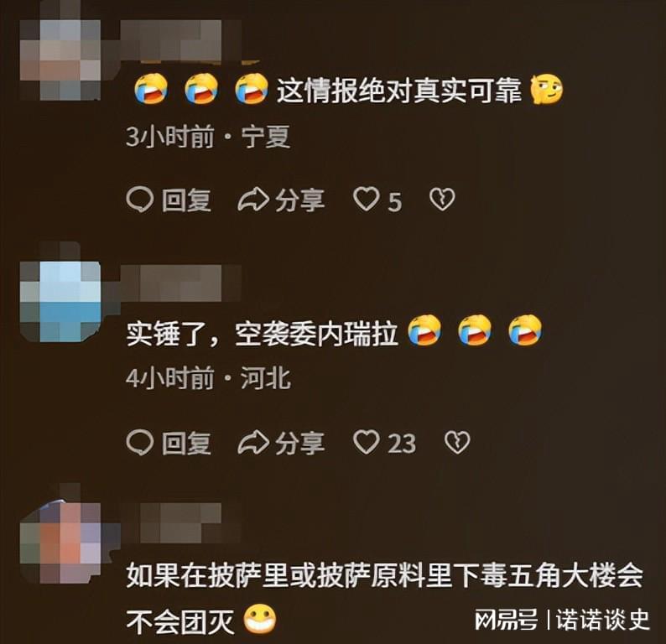Click share arrow icon under Hebei comment
Viewport: 666px width, 644px height.
253,443
